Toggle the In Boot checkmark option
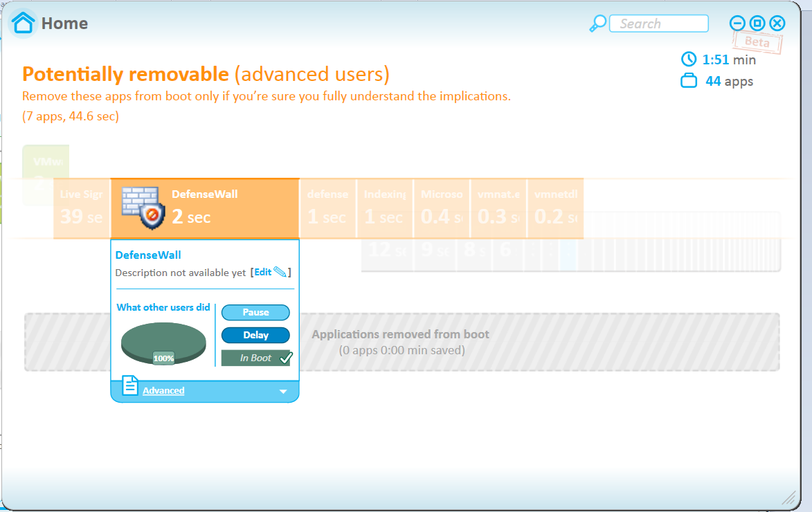The image size is (812, 512). 256,358
